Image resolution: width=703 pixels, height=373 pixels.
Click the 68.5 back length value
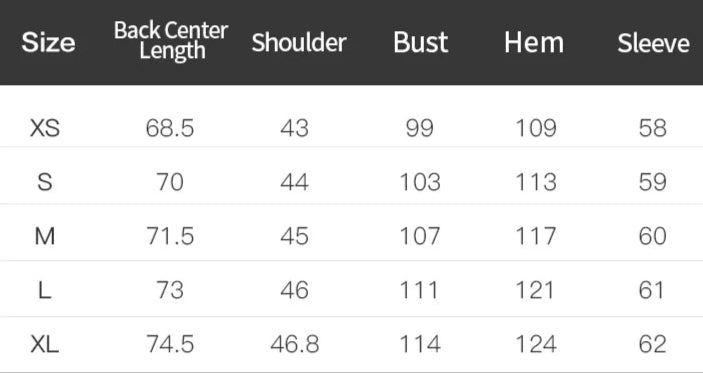pyautogui.click(x=170, y=128)
